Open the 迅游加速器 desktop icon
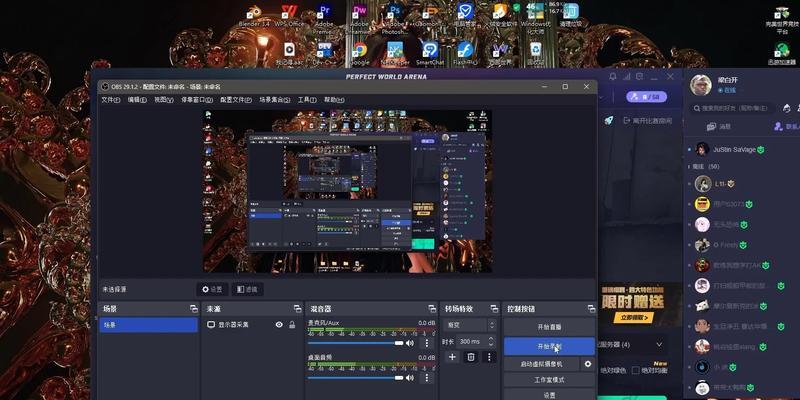This screenshot has width=800, height=400. pyautogui.click(x=782, y=54)
